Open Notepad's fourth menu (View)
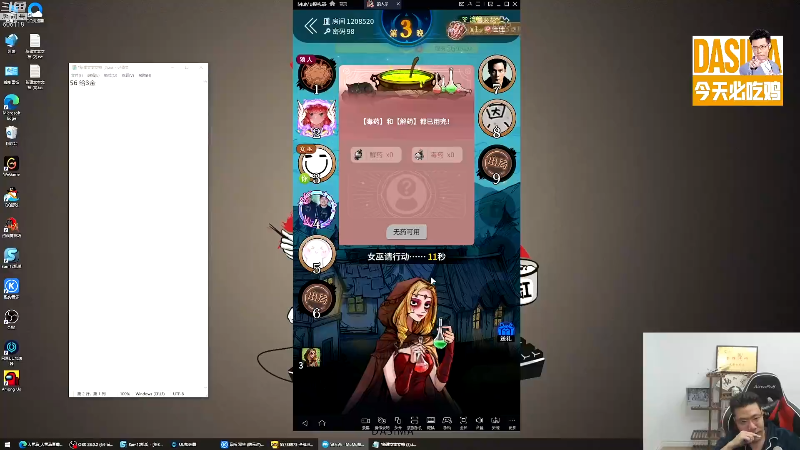The height and width of the screenshot is (450, 800). pos(128,75)
